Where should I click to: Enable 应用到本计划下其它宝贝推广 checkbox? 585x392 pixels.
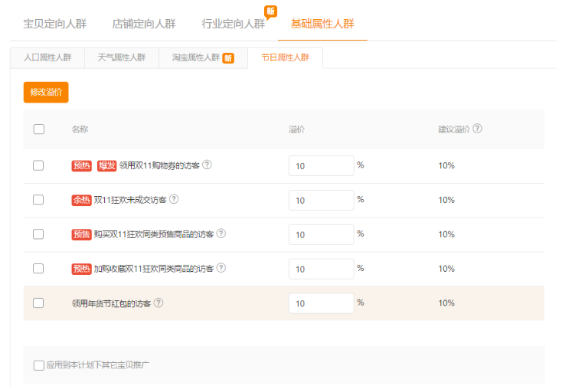click(x=39, y=365)
